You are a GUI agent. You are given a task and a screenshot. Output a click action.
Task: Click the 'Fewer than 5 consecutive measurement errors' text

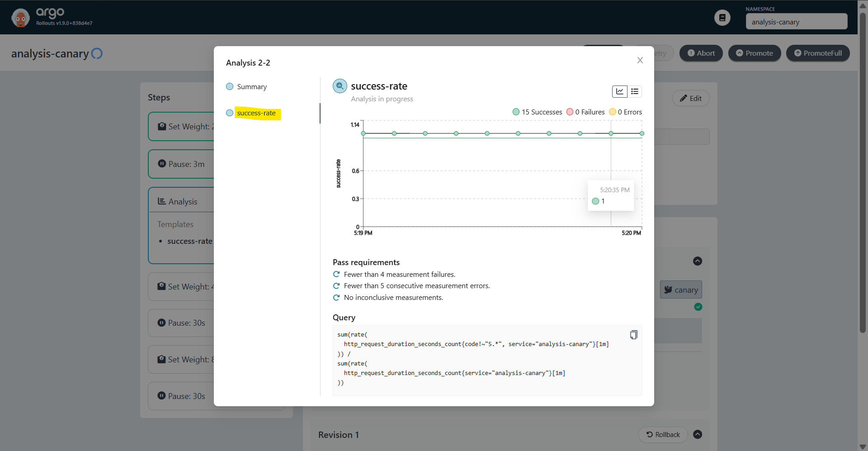click(417, 286)
